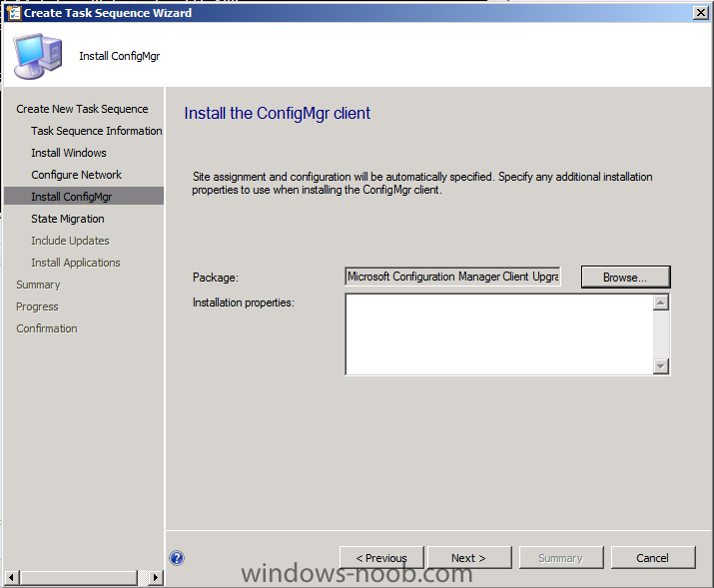Click Summary in the sidebar
Viewport: 714px width, 588px height.
tap(38, 285)
